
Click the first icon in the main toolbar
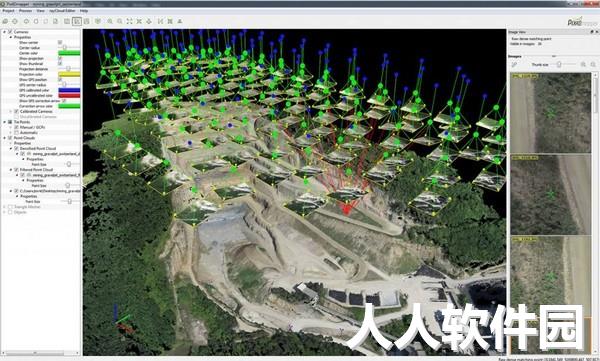point(5,21)
